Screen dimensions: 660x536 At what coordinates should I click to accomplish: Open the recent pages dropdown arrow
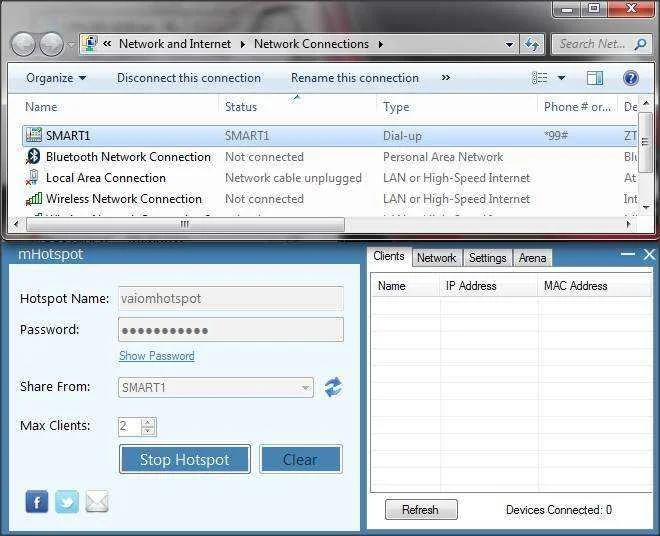pyautogui.click(x=72, y=44)
